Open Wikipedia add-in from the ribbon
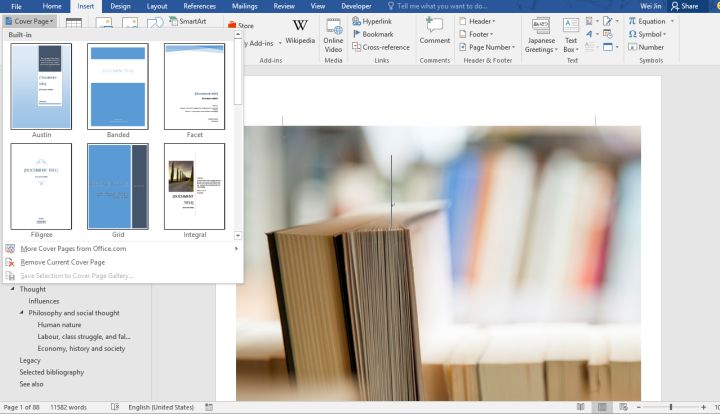Image resolution: width=720 pixels, height=414 pixels. tap(300, 32)
